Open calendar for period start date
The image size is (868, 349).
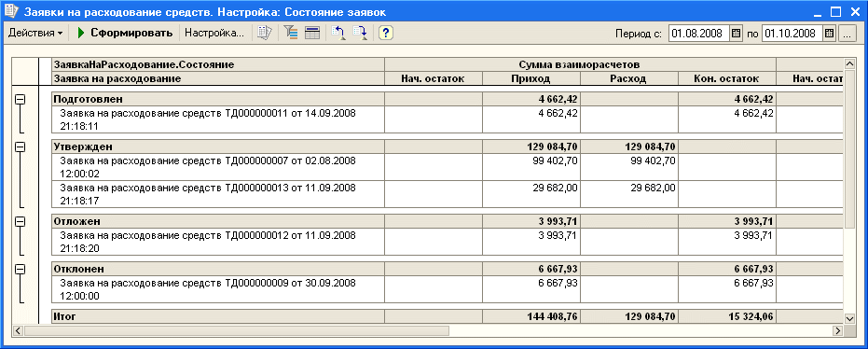point(736,34)
